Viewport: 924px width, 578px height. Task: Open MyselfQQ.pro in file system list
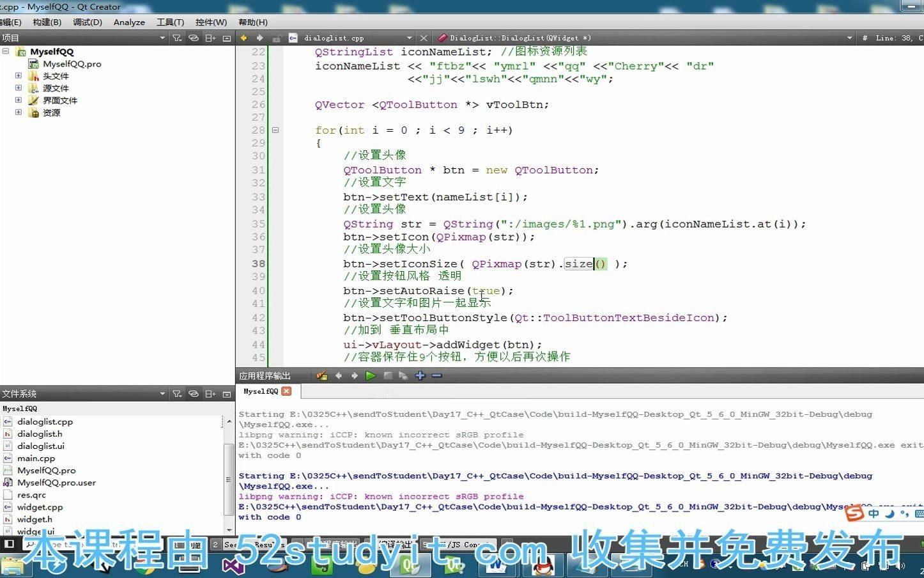click(46, 471)
